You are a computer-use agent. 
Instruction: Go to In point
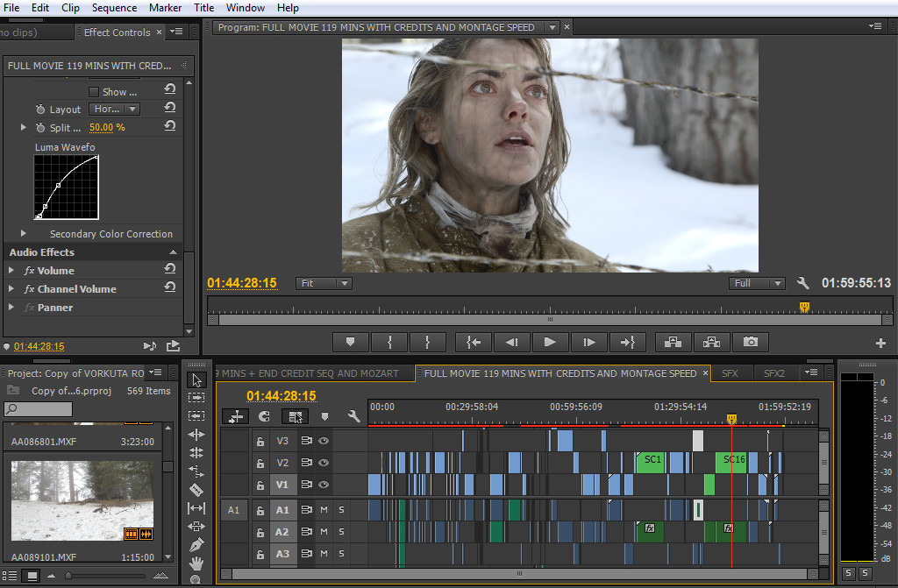(473, 343)
